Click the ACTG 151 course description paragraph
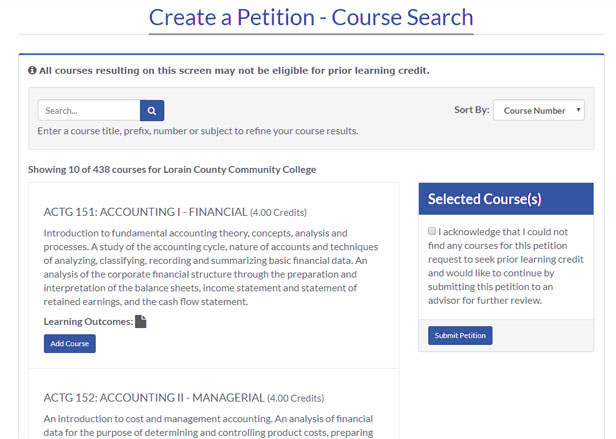 pyautogui.click(x=211, y=267)
